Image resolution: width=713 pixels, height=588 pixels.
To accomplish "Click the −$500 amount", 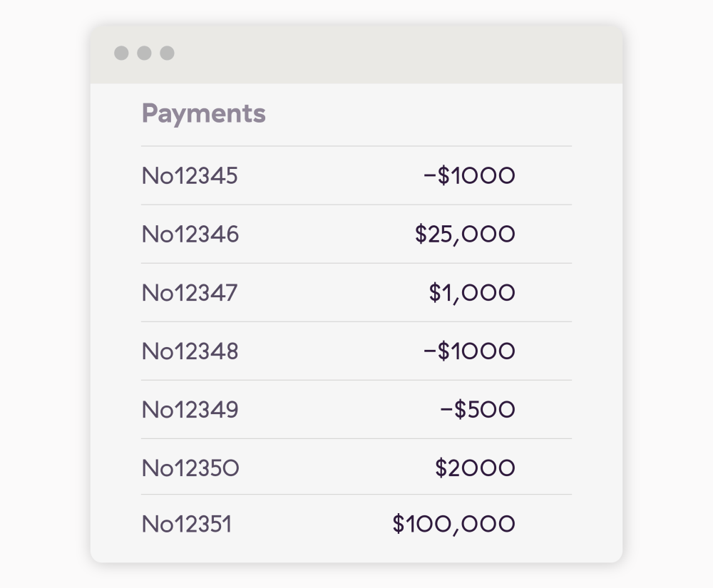I will (478, 409).
